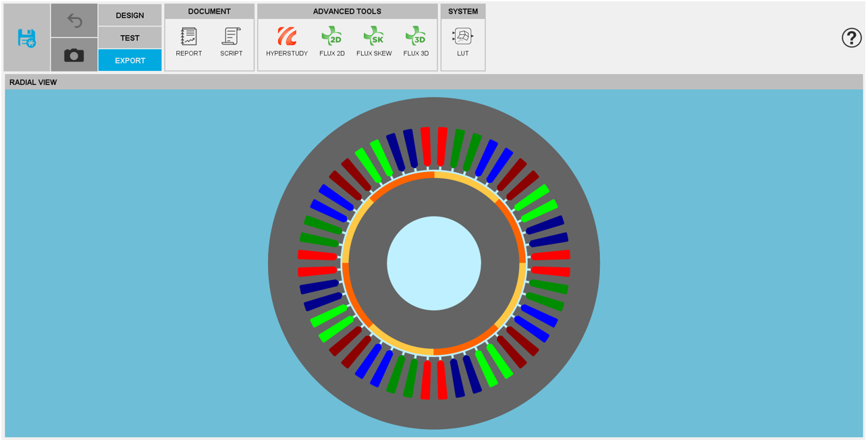Click the bright red slot at motor top

pos(426,146)
